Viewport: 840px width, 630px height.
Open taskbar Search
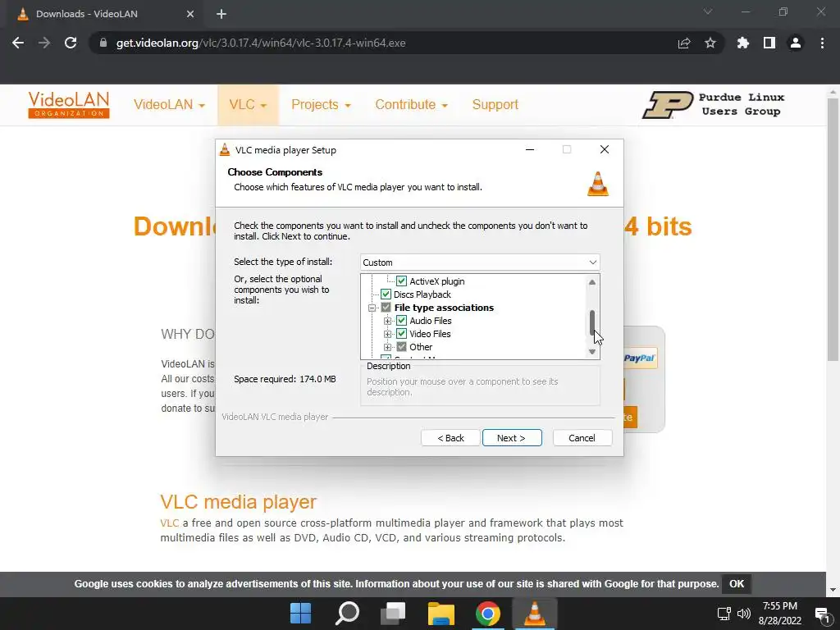[x=347, y=614]
